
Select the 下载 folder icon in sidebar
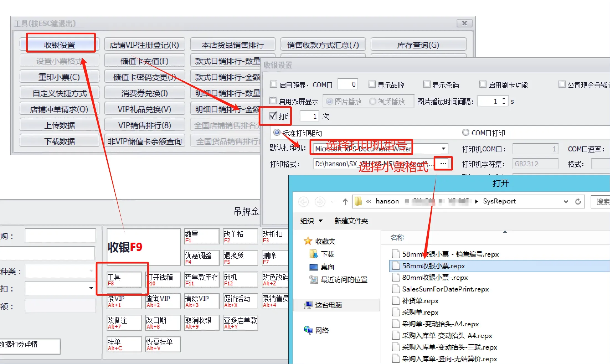(x=313, y=254)
